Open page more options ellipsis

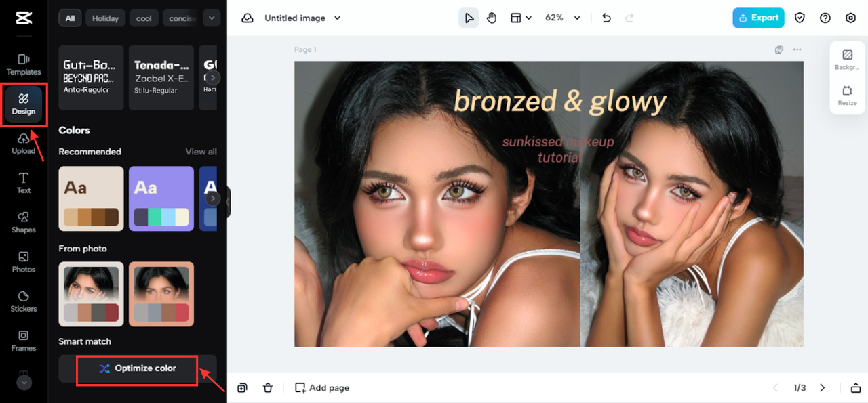pos(797,49)
